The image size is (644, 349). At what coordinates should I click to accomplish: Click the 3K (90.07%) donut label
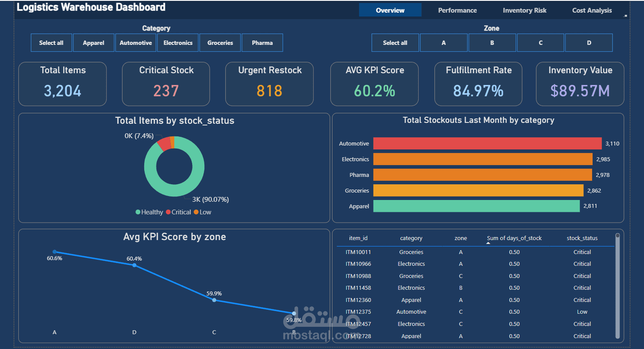[210, 200]
